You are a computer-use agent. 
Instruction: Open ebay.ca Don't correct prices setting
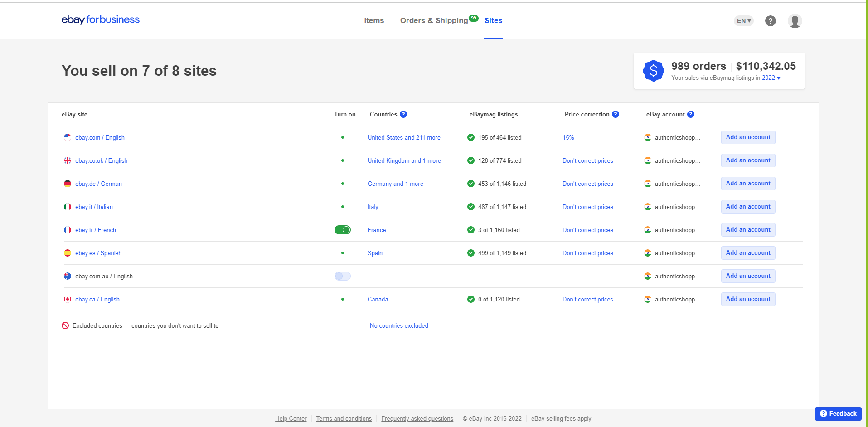point(588,299)
